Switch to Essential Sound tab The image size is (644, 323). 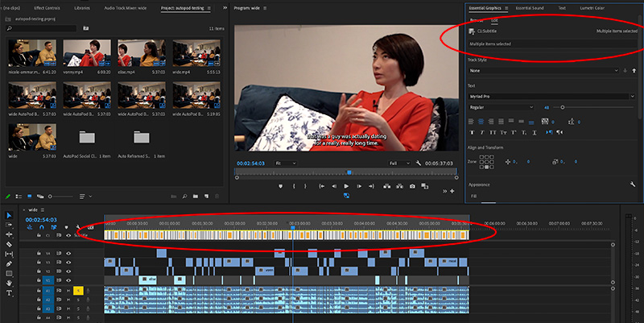click(x=530, y=8)
